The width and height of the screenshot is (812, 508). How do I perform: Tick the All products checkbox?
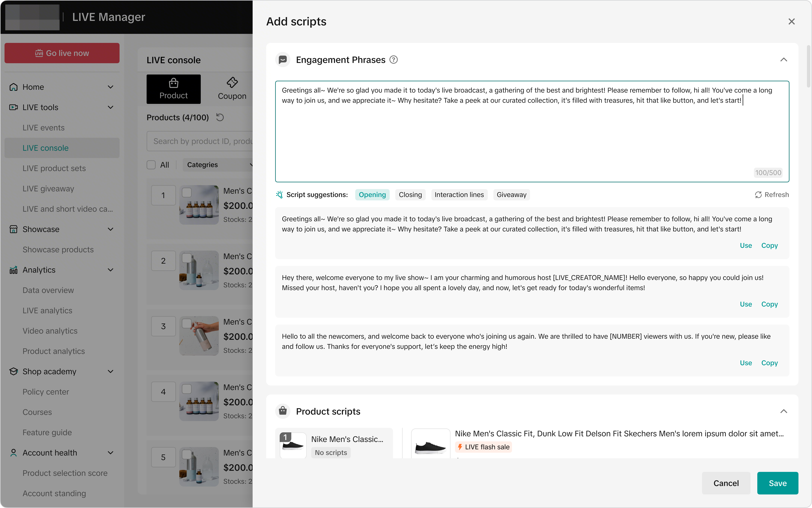(x=151, y=165)
